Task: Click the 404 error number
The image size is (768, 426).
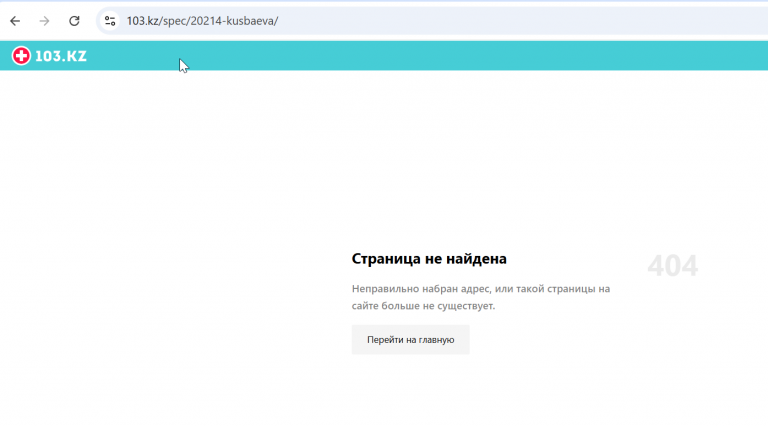Action: (x=672, y=266)
